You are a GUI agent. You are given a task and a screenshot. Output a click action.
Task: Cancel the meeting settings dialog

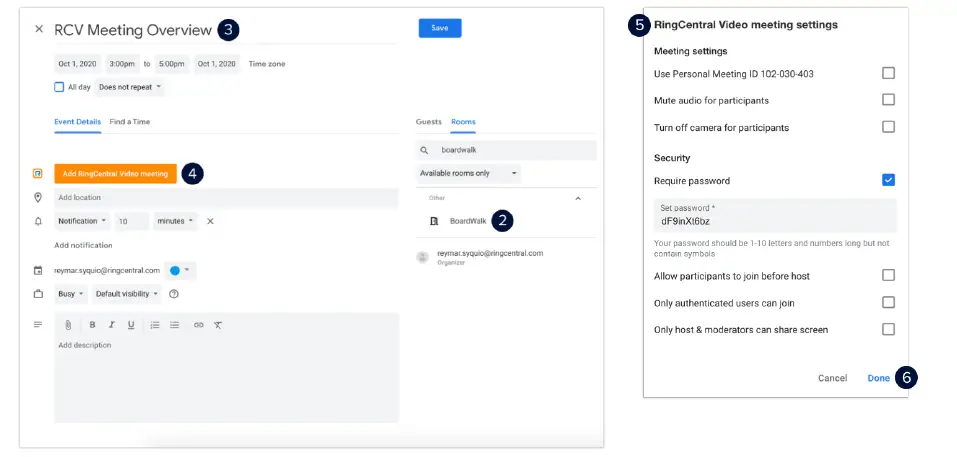coord(832,378)
